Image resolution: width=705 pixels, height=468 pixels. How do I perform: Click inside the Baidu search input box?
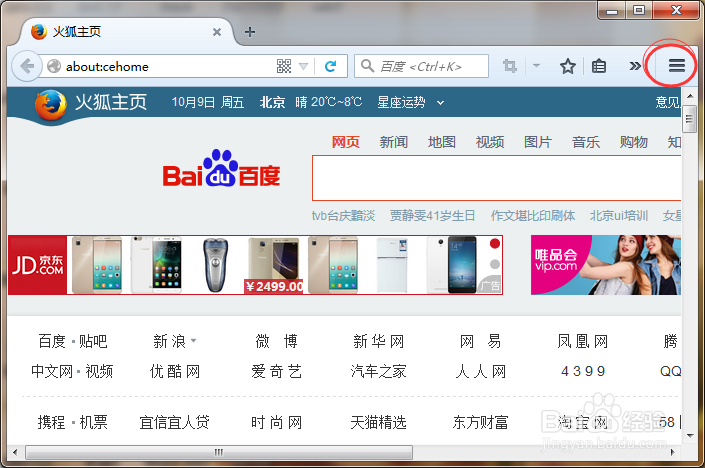coord(496,178)
